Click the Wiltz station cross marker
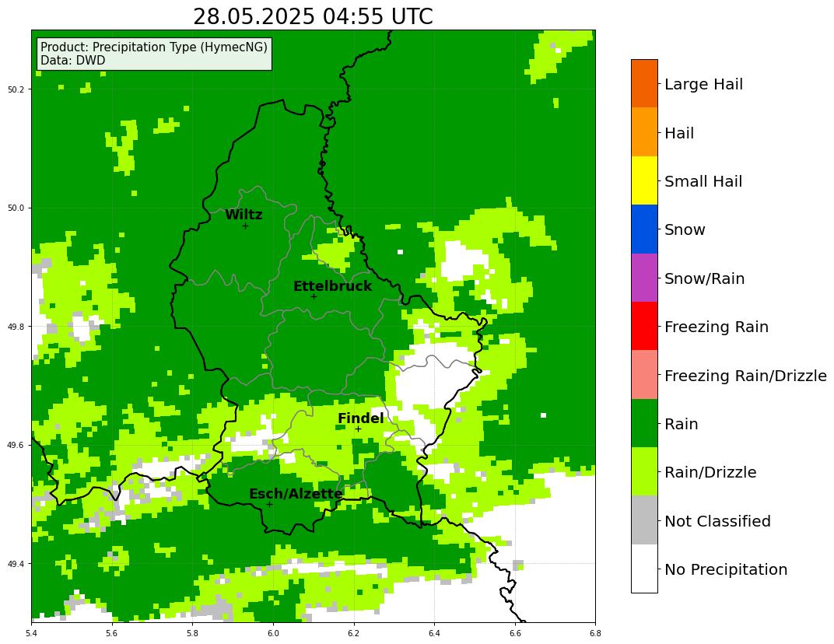Viewport: 834px width, 644px height. coord(245,226)
